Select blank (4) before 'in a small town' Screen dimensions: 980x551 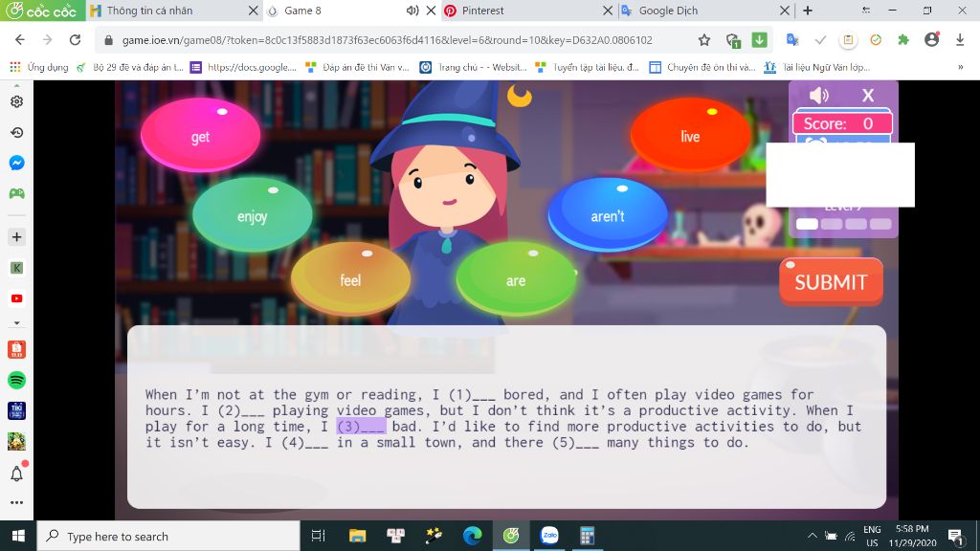pos(304,443)
